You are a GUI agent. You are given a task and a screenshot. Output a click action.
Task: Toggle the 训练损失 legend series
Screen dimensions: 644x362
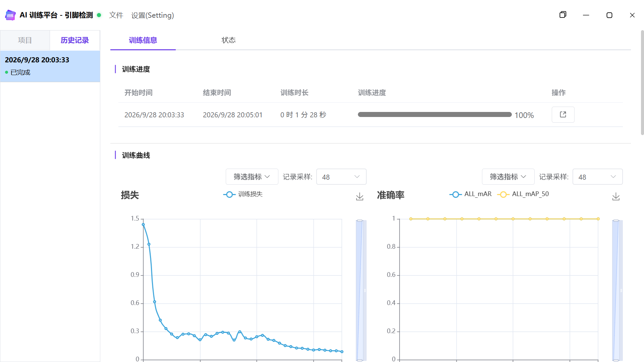tap(243, 194)
